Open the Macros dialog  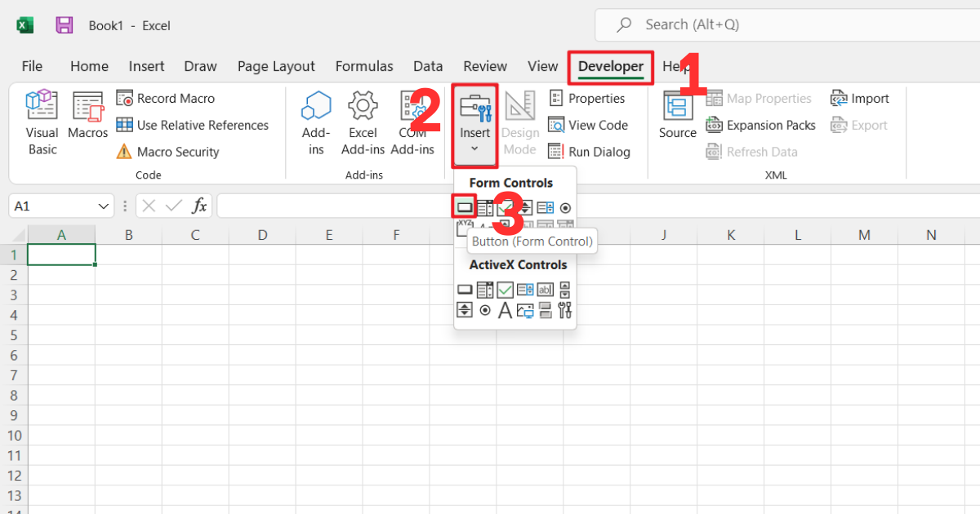coord(87,116)
